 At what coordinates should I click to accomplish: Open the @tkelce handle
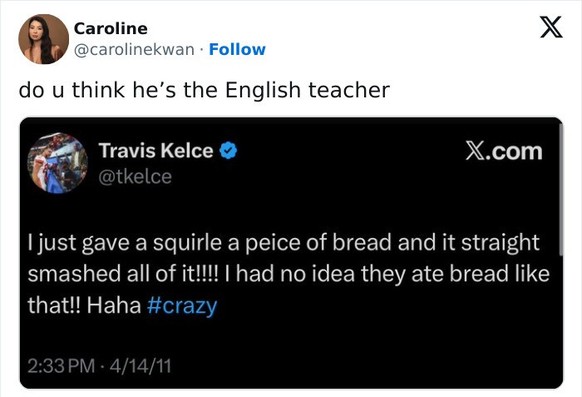click(135, 177)
